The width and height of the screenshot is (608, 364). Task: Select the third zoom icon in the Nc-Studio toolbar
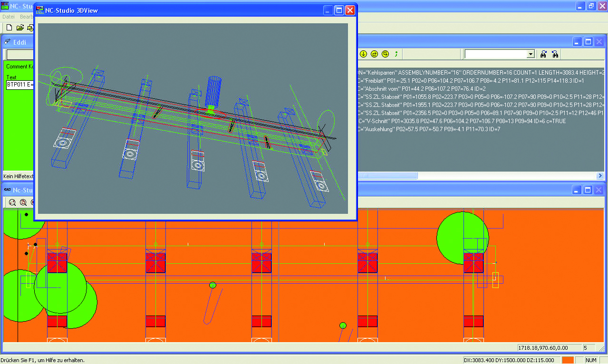pos(32,202)
